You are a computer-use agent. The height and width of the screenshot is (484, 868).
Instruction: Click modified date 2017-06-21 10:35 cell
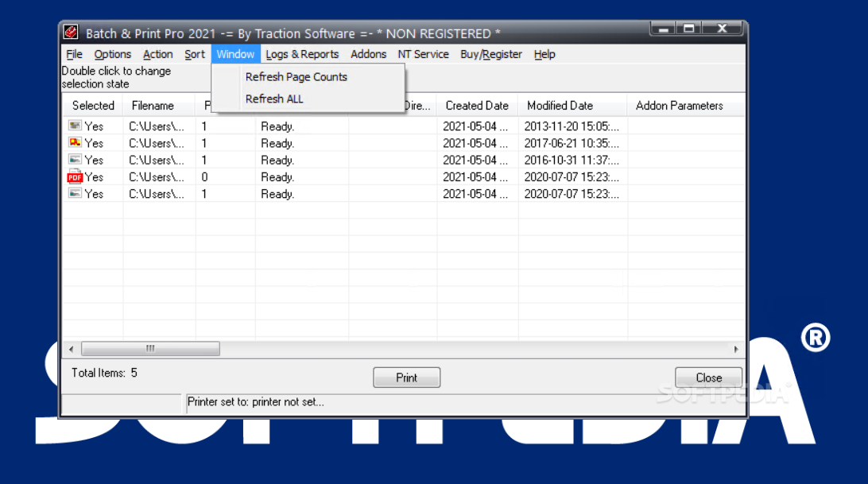(x=572, y=143)
